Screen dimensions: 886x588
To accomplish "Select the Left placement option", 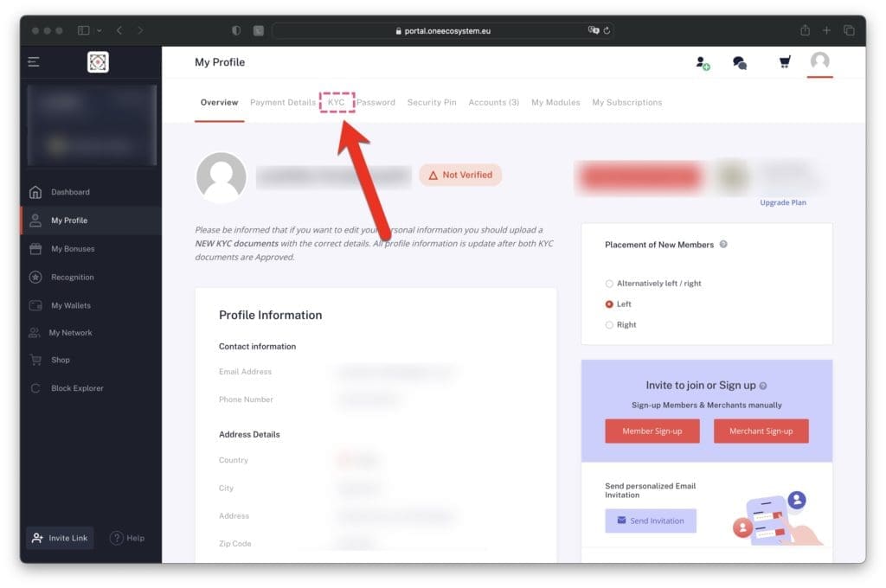I will click(x=609, y=304).
